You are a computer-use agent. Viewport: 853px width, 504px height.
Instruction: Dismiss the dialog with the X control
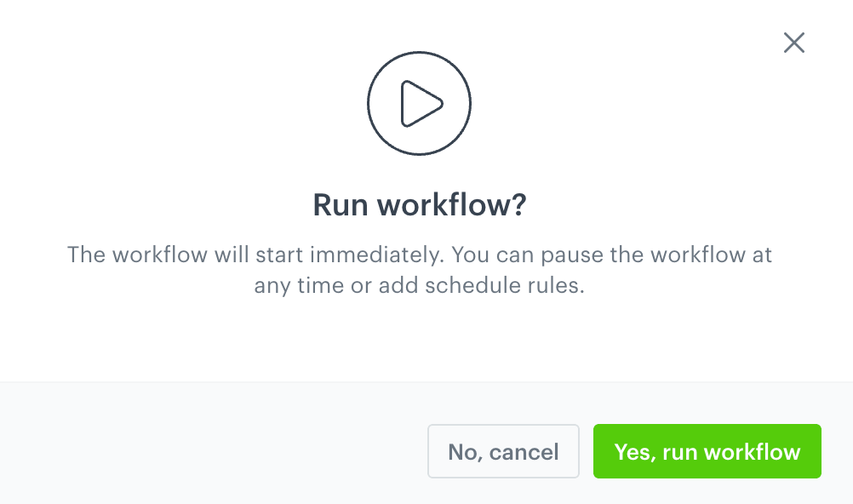(793, 42)
